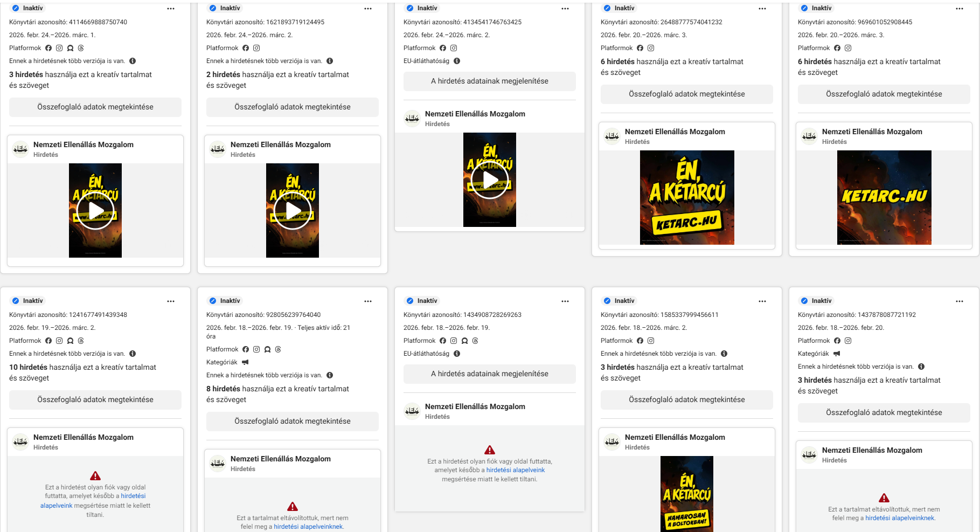Viewport: 980px width, 532px height.
Task: Expand more options for ad 1434908728269263
Action: [565, 301]
